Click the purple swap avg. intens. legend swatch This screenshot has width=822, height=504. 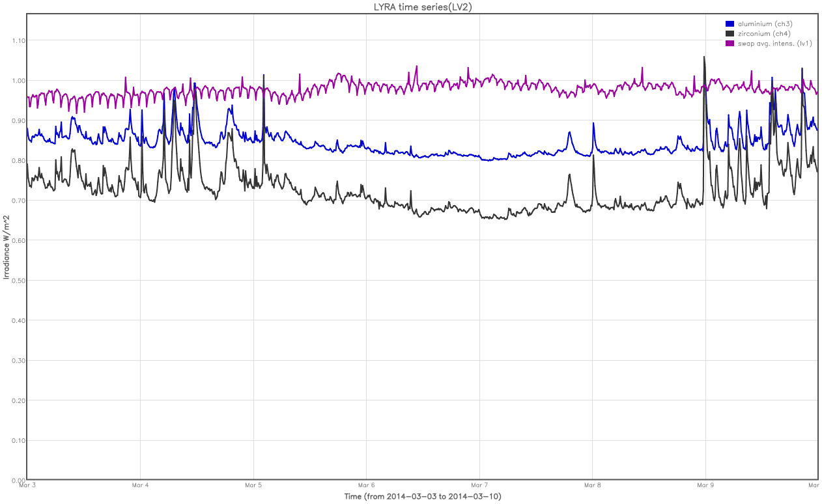[x=730, y=43]
